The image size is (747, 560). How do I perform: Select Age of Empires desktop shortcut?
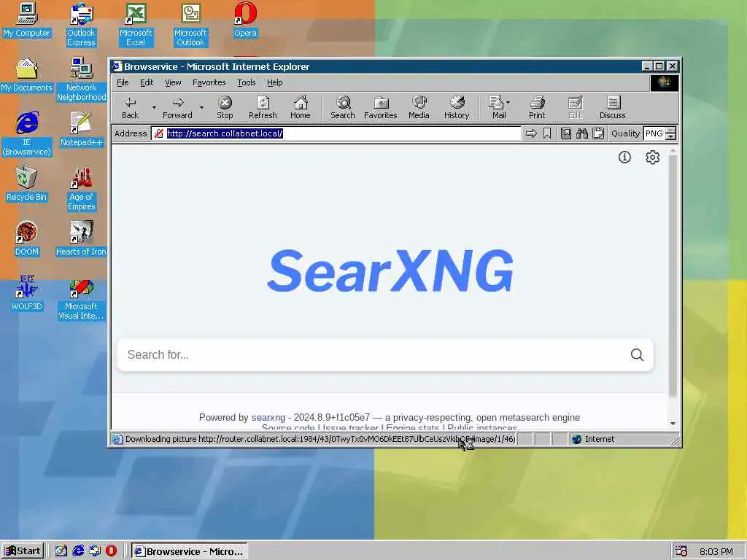coord(81,189)
